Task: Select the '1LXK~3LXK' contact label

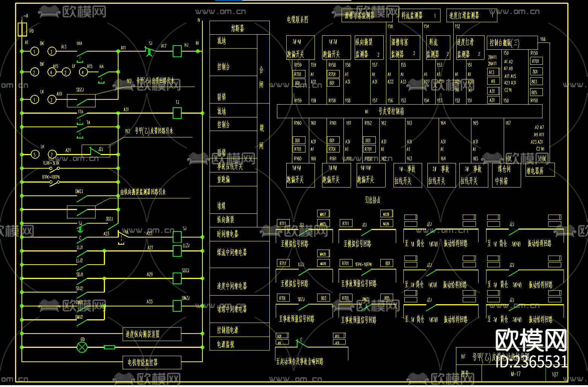Action: click(x=51, y=163)
